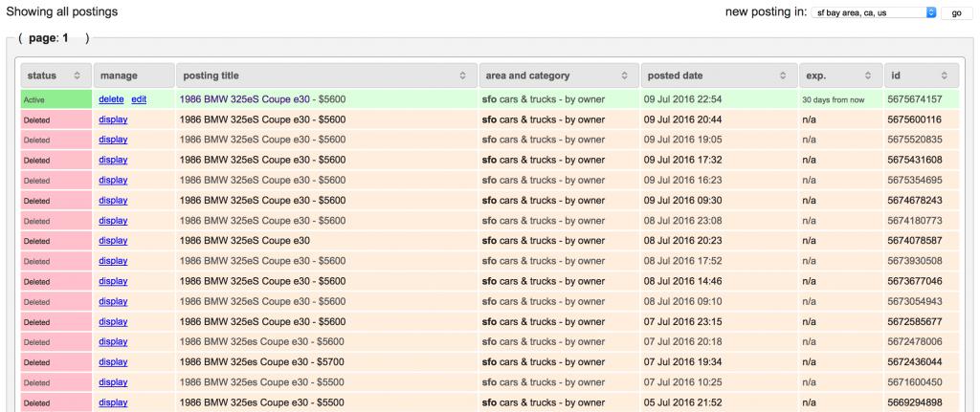Delete the active posting
The image size is (980, 412).
[x=111, y=99]
